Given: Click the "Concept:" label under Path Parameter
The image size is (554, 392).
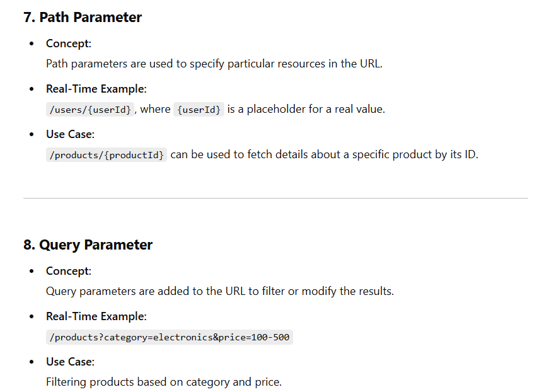Looking at the screenshot, I should (69, 43).
